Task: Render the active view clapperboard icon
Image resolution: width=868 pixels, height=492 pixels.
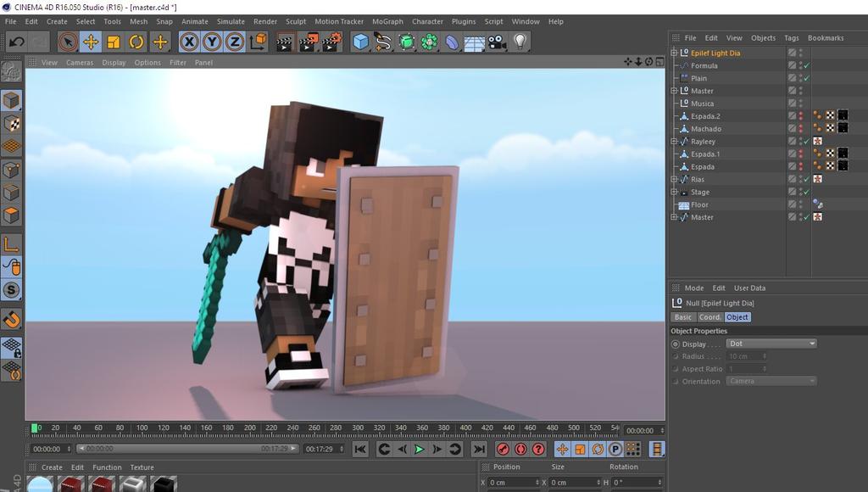Action: coord(285,42)
